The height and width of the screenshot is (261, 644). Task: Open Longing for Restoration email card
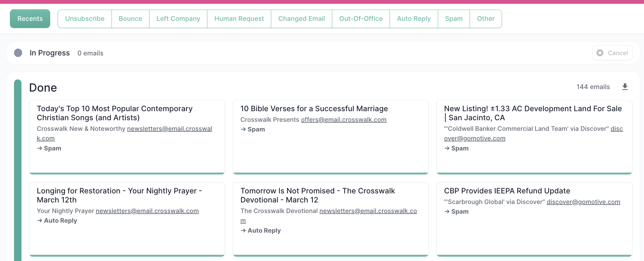[127, 219]
